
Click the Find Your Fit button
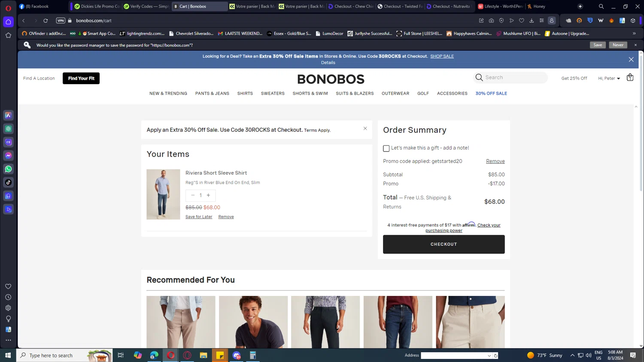pos(81,78)
